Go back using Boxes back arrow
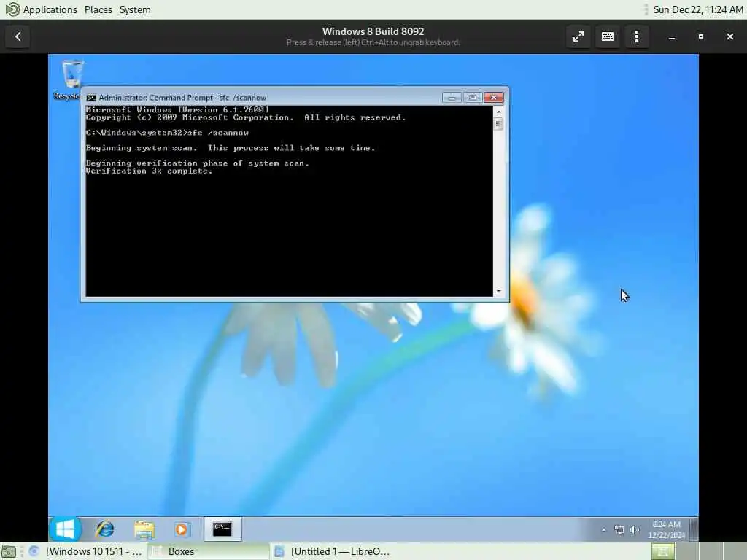Viewport: 747px width, 560px height. 18,36
